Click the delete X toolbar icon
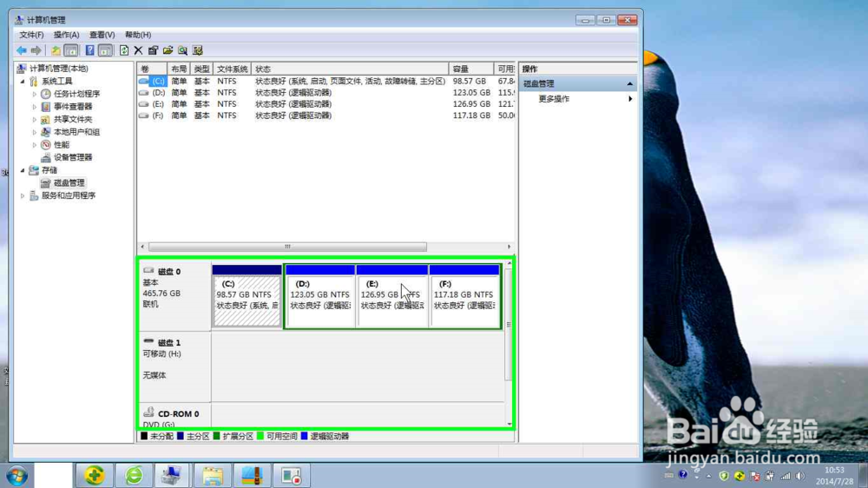Viewport: 868px width, 488px height. (138, 50)
